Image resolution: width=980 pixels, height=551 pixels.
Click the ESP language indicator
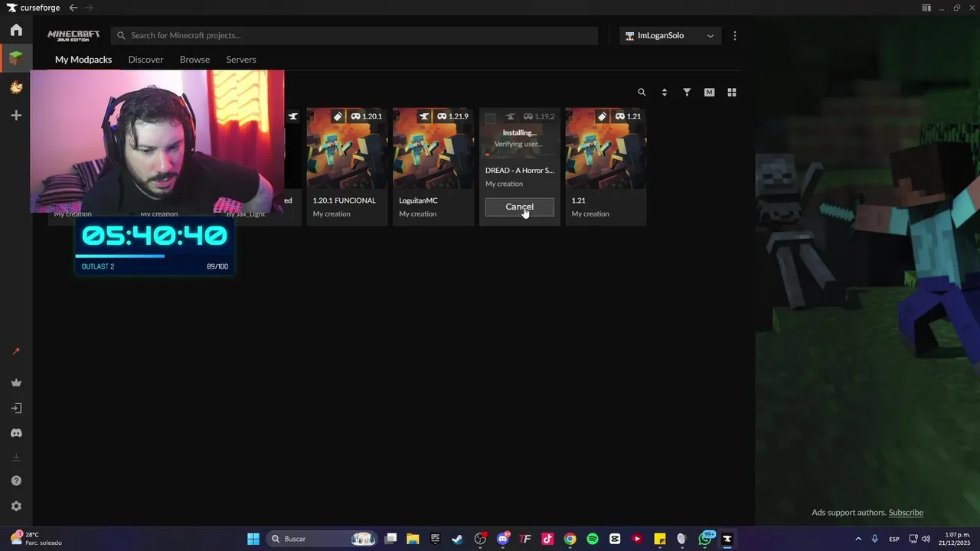click(894, 540)
